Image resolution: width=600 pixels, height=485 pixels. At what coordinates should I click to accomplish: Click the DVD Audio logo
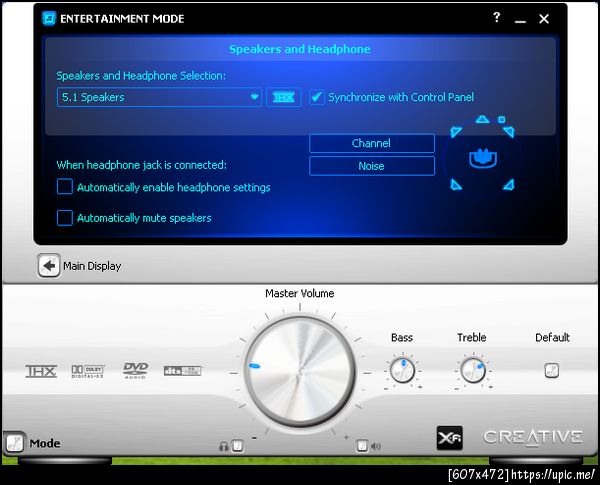(x=135, y=371)
